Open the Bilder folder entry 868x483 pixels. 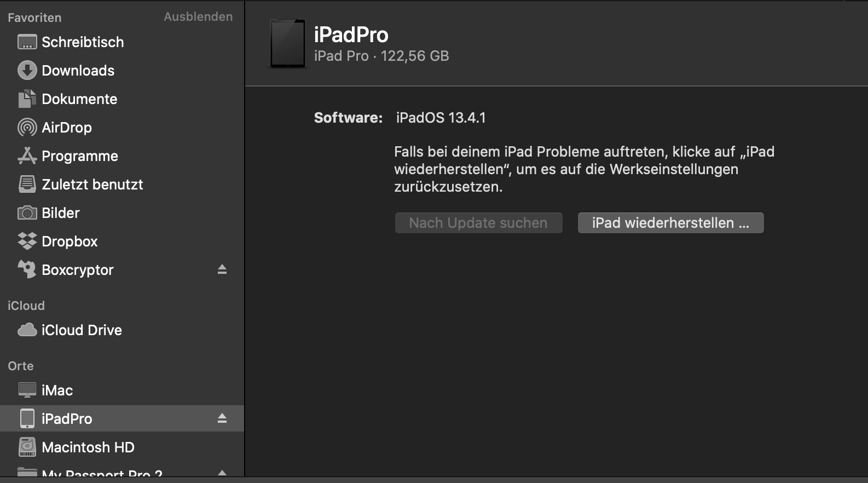[122, 213]
